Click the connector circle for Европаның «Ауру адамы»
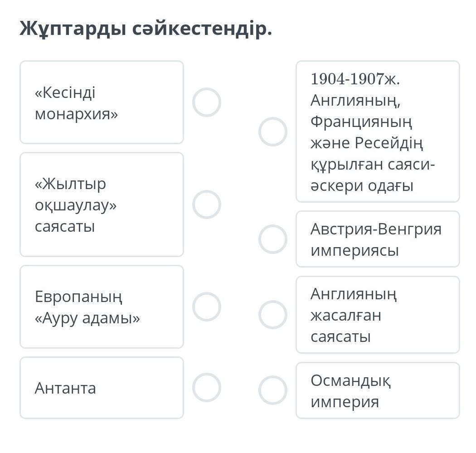 point(206,307)
